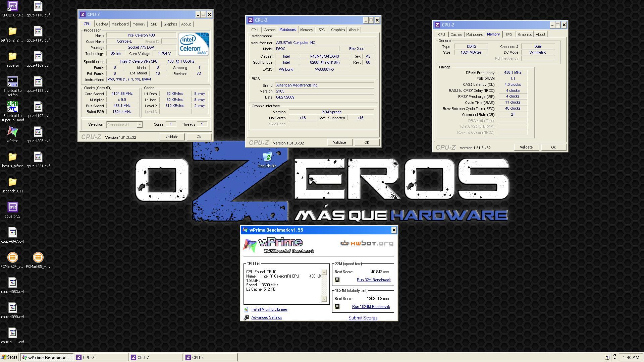
Task: Click the save icon beside 1024M Best Score
Action: (x=337, y=307)
